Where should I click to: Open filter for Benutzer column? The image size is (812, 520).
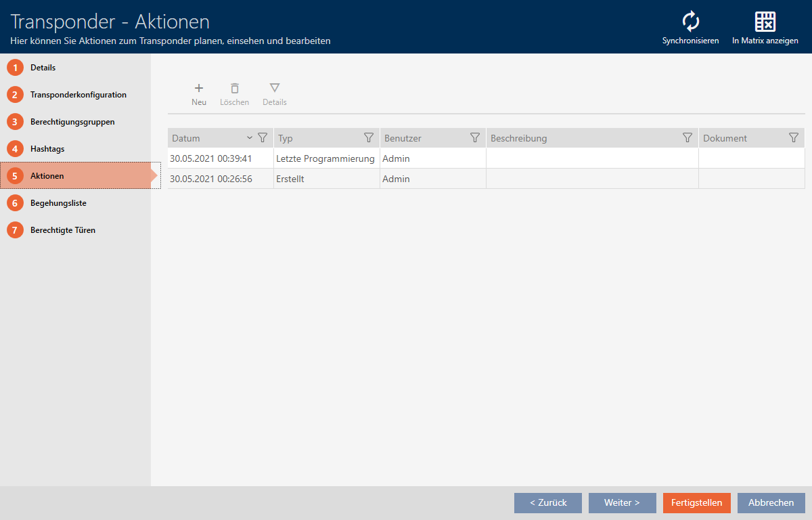pyautogui.click(x=475, y=138)
